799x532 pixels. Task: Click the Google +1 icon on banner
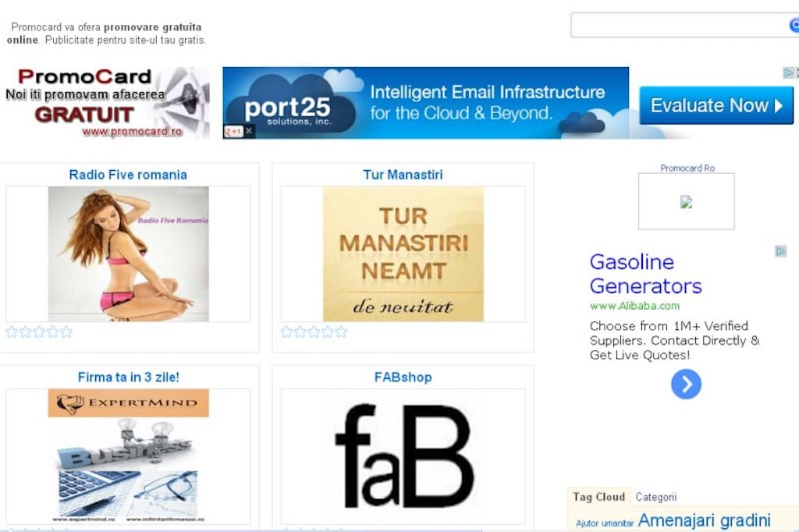[x=233, y=132]
